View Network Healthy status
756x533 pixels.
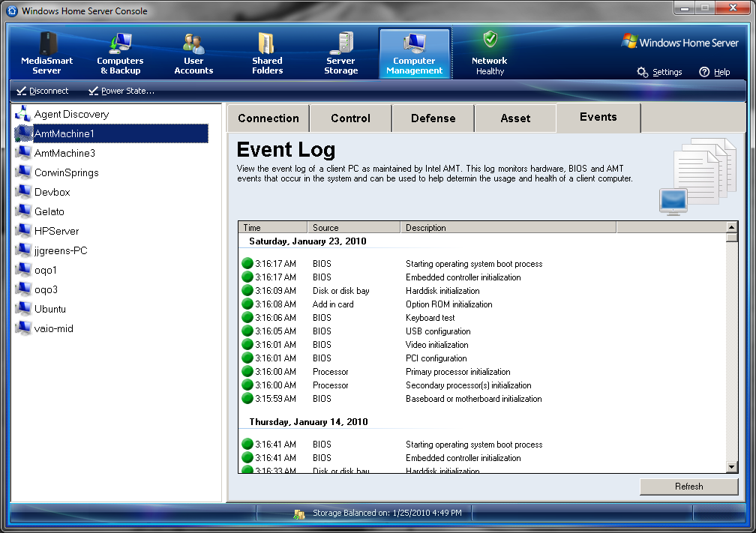pyautogui.click(x=489, y=53)
